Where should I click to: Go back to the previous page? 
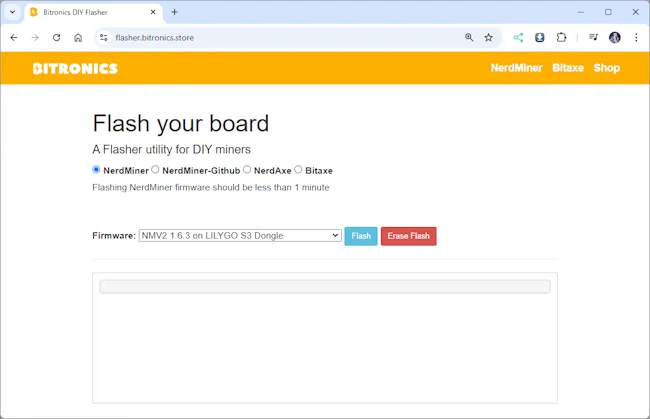click(x=14, y=38)
